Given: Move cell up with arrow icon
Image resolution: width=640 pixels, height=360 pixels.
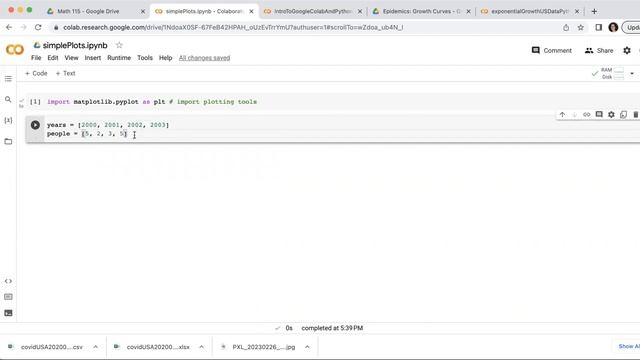Looking at the screenshot, I should (562, 115).
